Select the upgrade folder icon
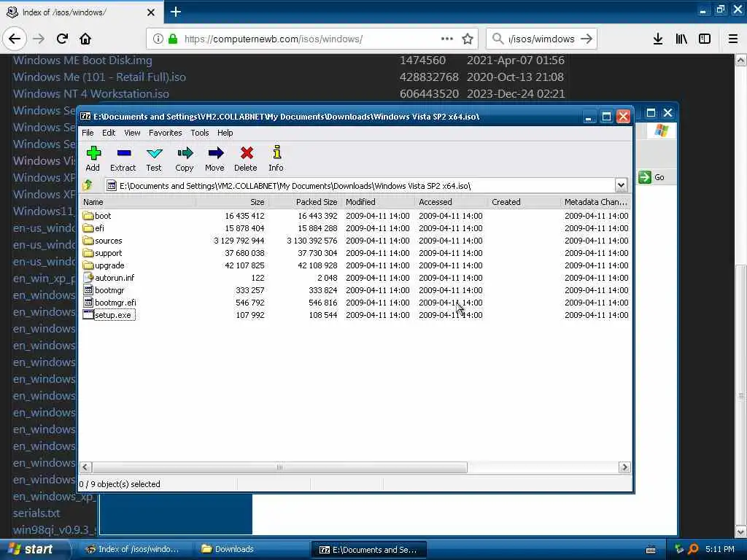Image resolution: width=747 pixels, height=560 pixels. click(88, 265)
